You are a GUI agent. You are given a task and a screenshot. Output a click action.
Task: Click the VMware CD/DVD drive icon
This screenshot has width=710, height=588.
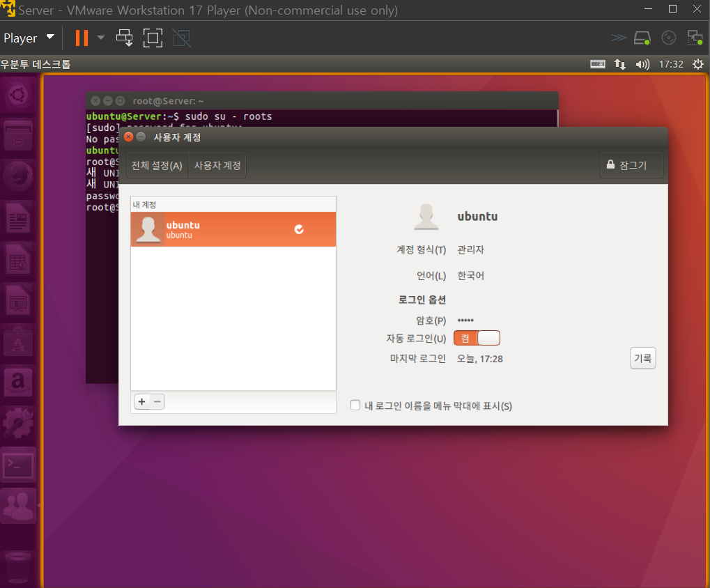668,38
